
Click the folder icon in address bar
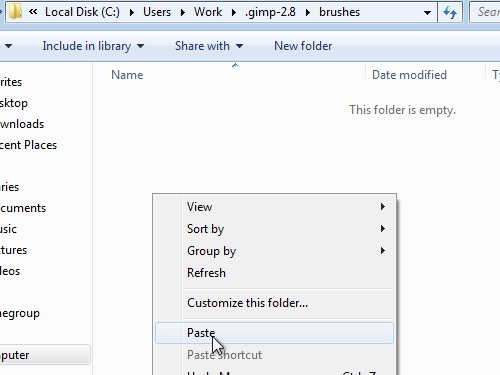pos(15,12)
